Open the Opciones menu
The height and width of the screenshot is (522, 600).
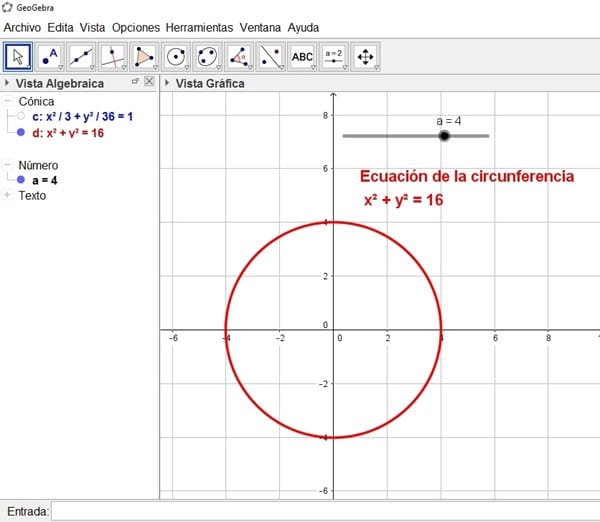click(x=135, y=27)
